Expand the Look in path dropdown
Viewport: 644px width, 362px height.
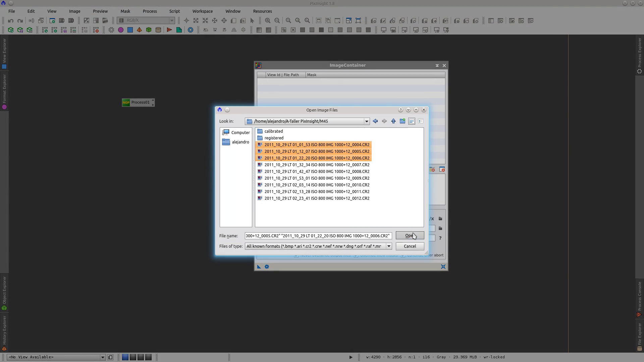(x=367, y=121)
